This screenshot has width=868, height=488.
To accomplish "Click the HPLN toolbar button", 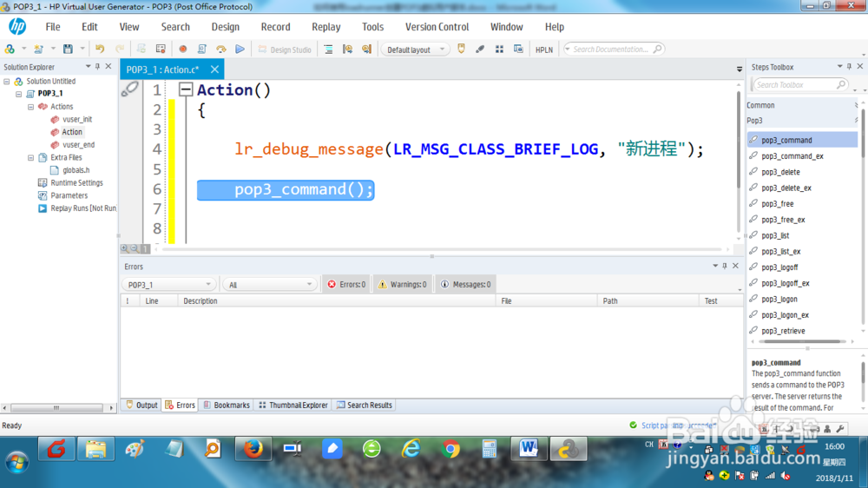I will (x=544, y=49).
